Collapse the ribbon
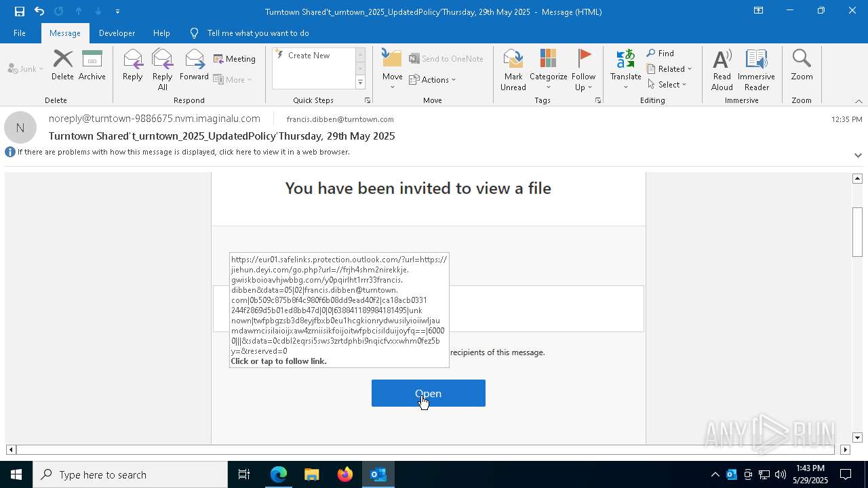 click(859, 101)
